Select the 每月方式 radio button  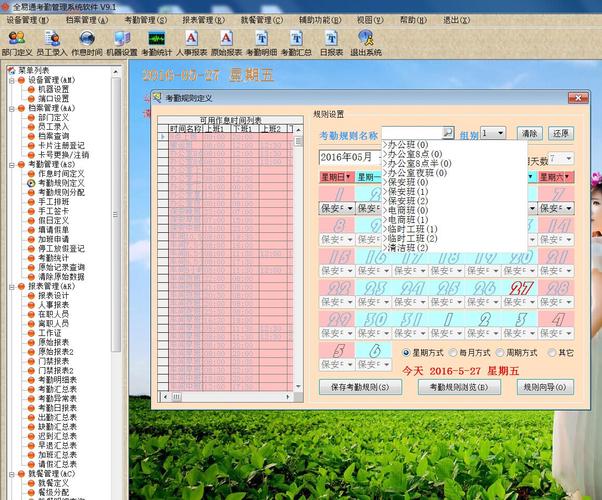(x=453, y=353)
